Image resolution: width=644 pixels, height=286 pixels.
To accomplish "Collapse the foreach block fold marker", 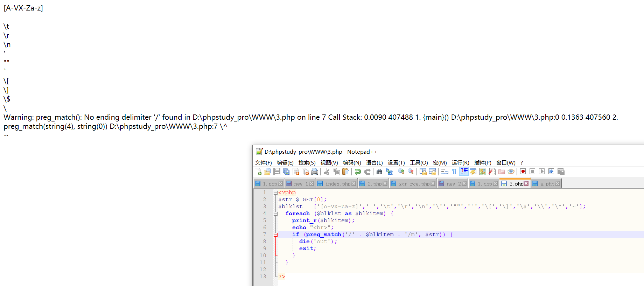I will tap(275, 214).
